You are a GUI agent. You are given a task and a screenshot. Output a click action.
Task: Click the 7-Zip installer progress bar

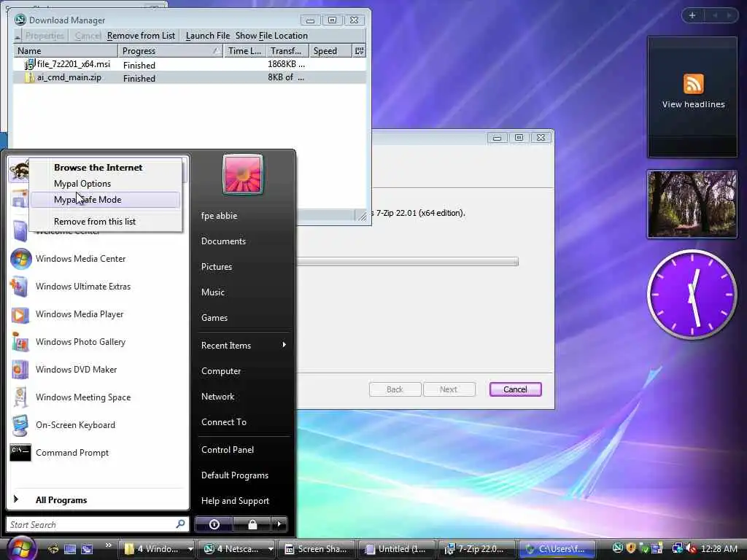click(407, 262)
